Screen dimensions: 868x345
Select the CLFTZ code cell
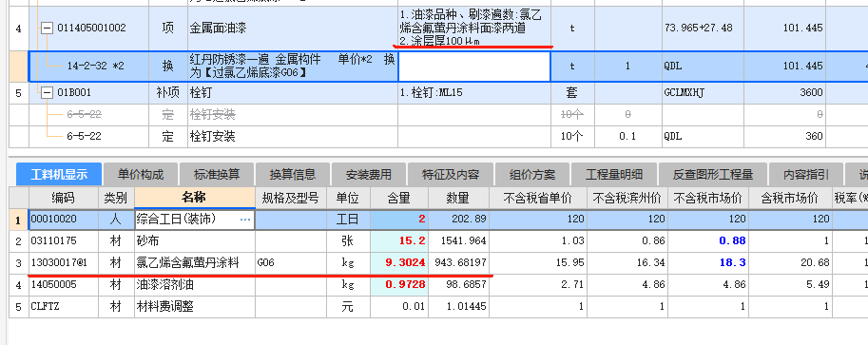pos(63,306)
